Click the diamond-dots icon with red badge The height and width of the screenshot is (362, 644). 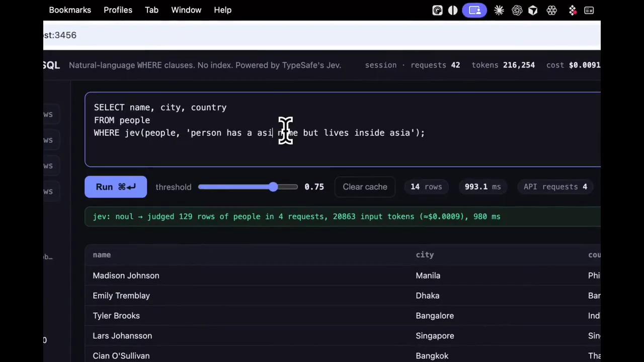573,10
